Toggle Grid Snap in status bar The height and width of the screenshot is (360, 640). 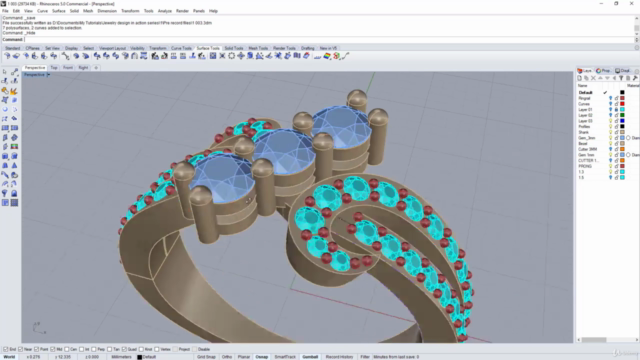pyautogui.click(x=206, y=357)
